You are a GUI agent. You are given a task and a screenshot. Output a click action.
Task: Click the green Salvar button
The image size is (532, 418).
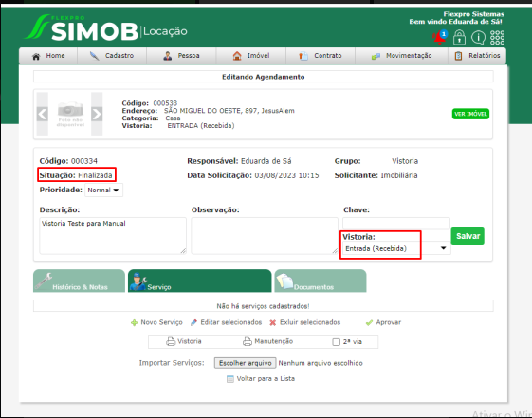(x=468, y=236)
